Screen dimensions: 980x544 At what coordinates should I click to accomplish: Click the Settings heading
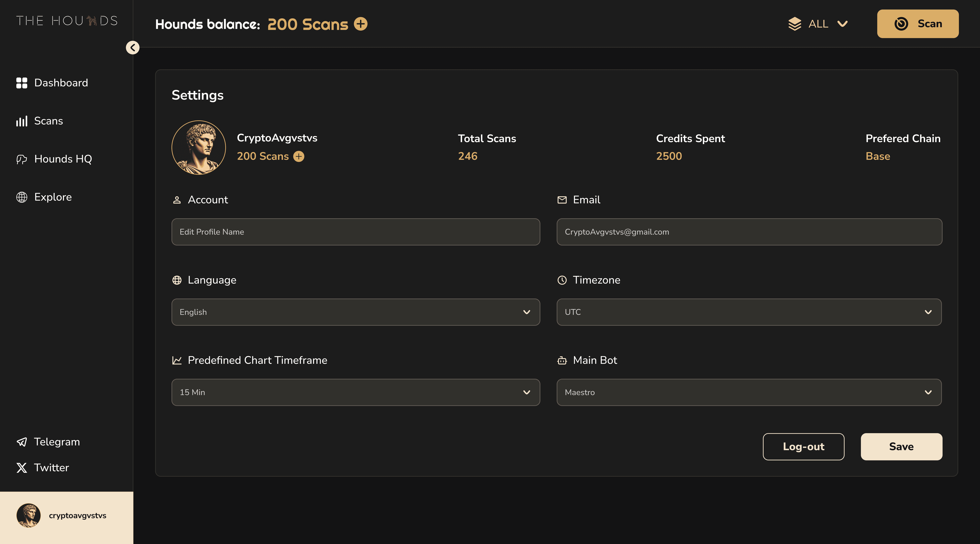tap(197, 95)
